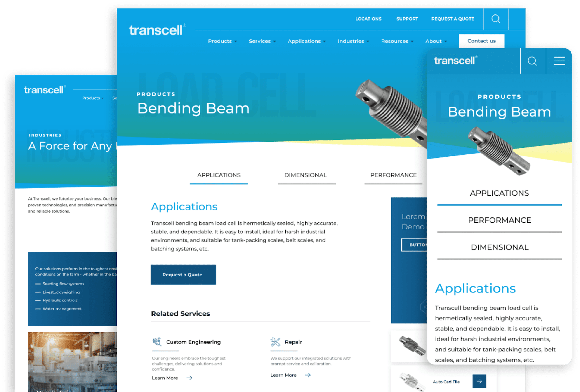Toggle the Applications accordion section
580x392 pixels.
tap(499, 192)
